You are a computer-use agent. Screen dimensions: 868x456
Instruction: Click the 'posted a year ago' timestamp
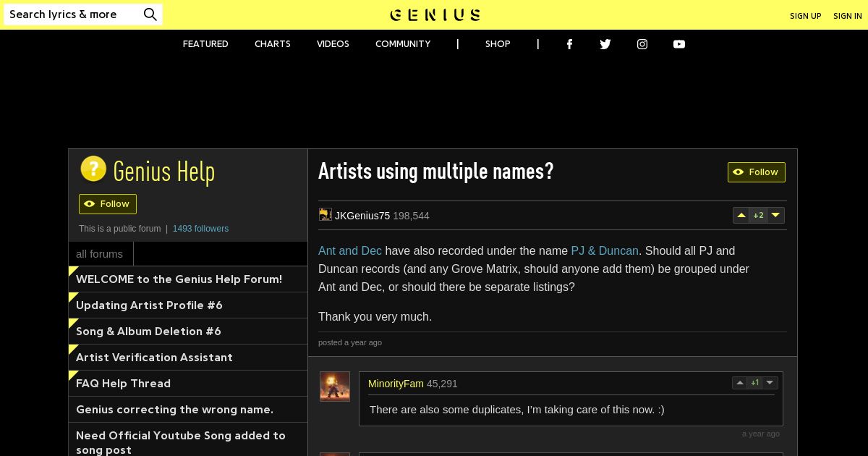(x=350, y=342)
